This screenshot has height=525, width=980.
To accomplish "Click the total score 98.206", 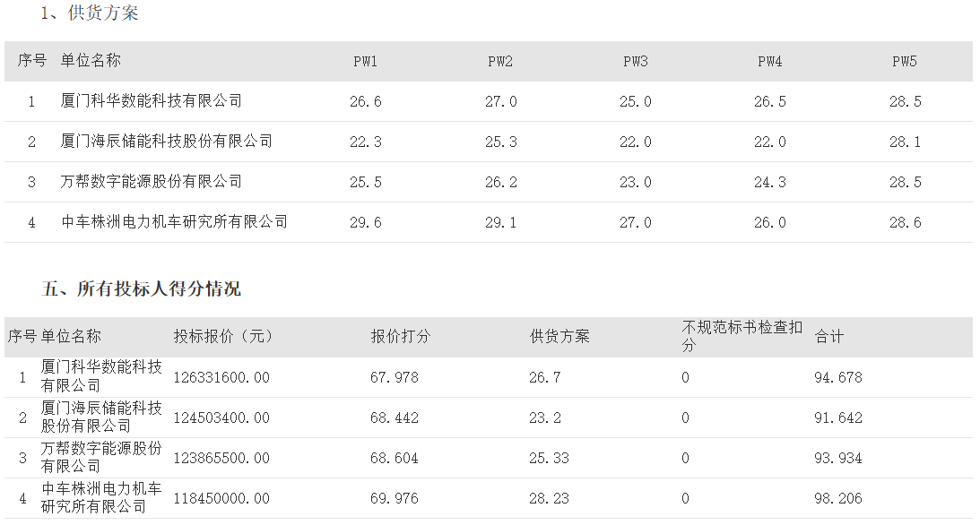I will tap(838, 499).
